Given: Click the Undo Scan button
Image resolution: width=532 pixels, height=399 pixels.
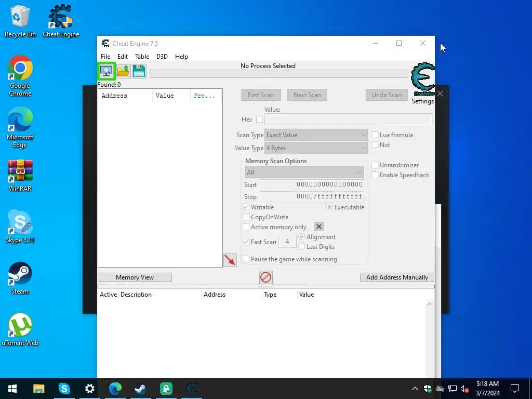Looking at the screenshot, I should (387, 95).
